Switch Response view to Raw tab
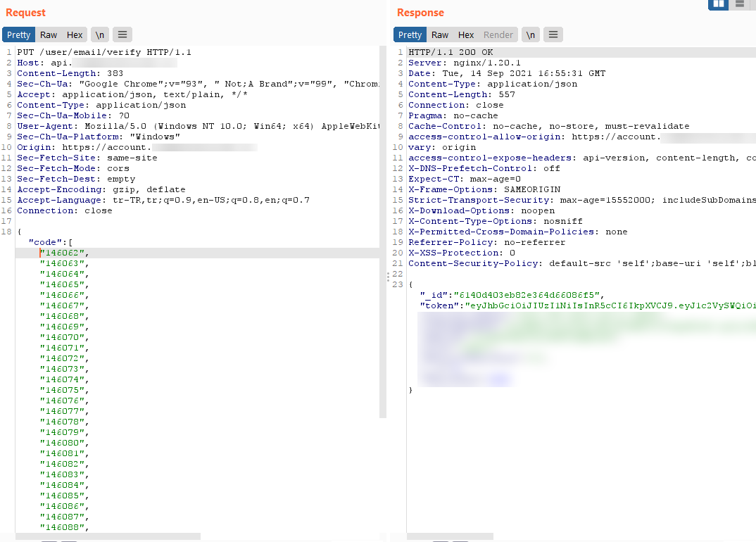Screen dimensions: 756x542 click(440, 34)
